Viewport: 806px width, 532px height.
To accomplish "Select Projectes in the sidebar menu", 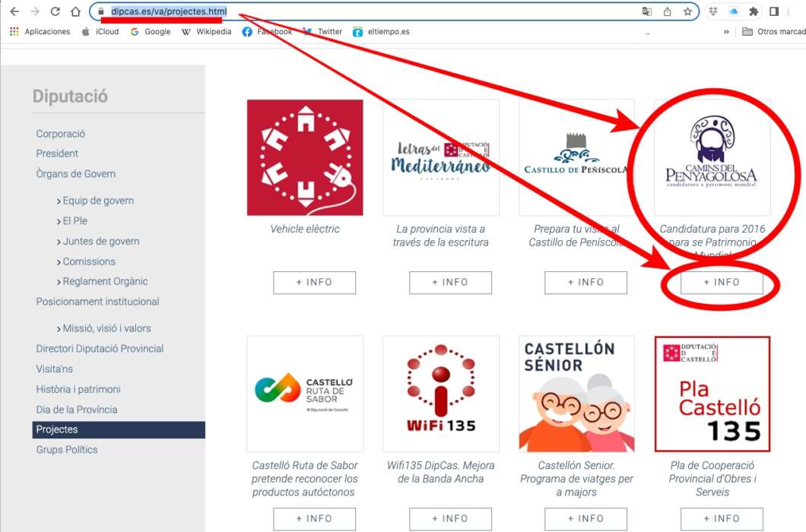I will (56, 429).
